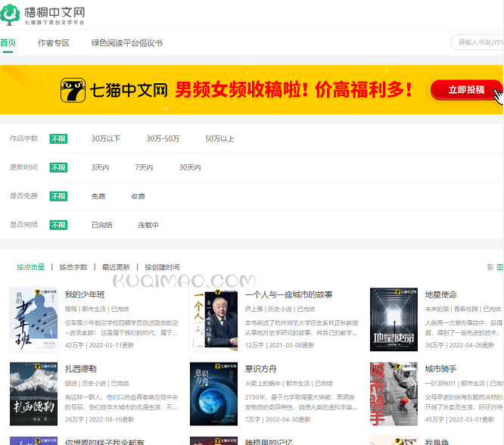Screen dimensions: 504x445
Task: Filter by 连载中 books
Action: coord(148,225)
